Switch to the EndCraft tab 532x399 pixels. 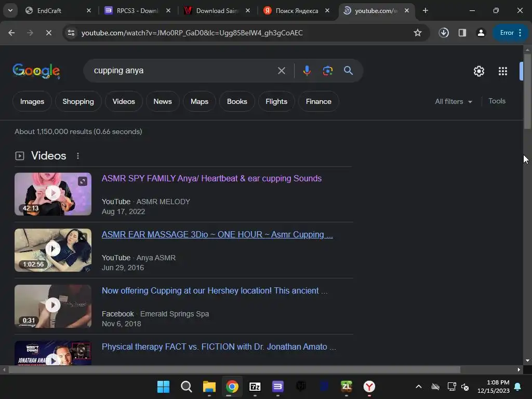[x=58, y=10]
